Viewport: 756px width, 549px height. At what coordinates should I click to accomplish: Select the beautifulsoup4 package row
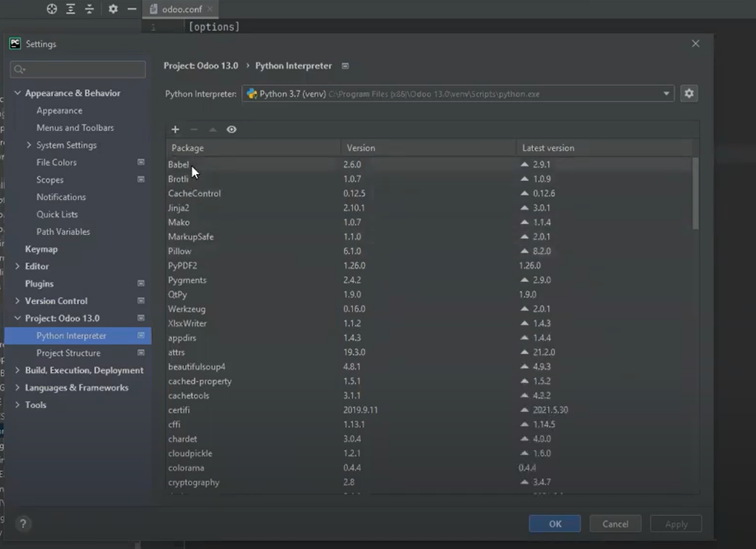point(429,367)
